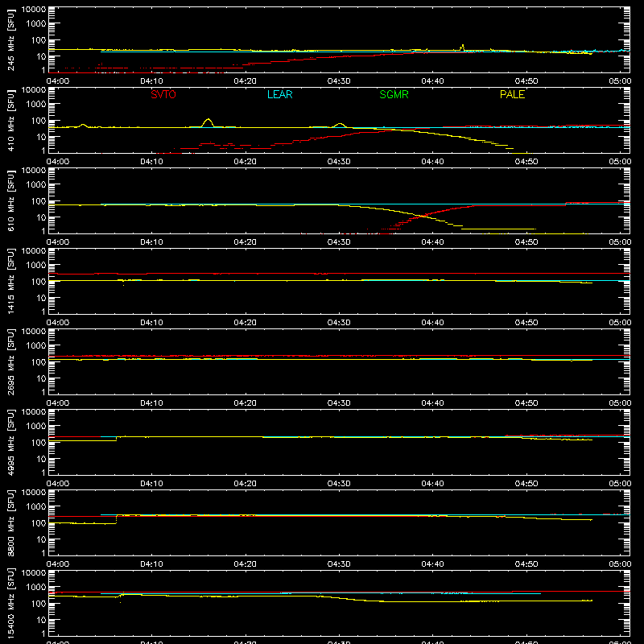Click where red and yellow curves cross in the 610 MHz panel
Screen dimensions: 644x644
coord(422,216)
